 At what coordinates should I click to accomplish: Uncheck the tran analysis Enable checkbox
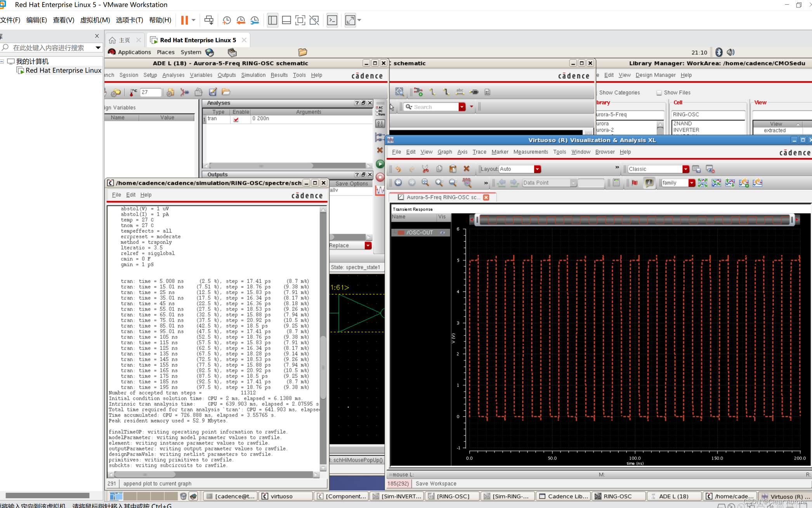click(x=236, y=119)
